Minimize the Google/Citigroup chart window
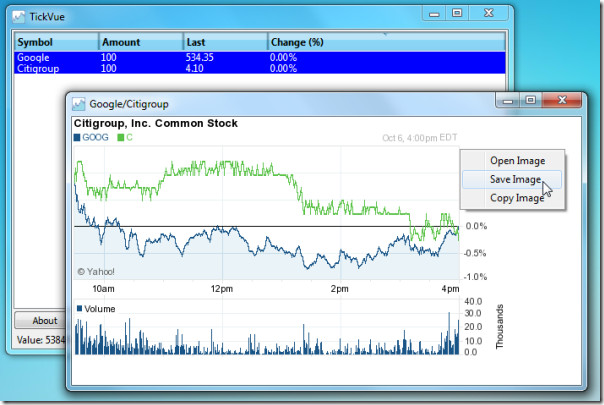Image resolution: width=604 pixels, height=405 pixels. [x=508, y=100]
